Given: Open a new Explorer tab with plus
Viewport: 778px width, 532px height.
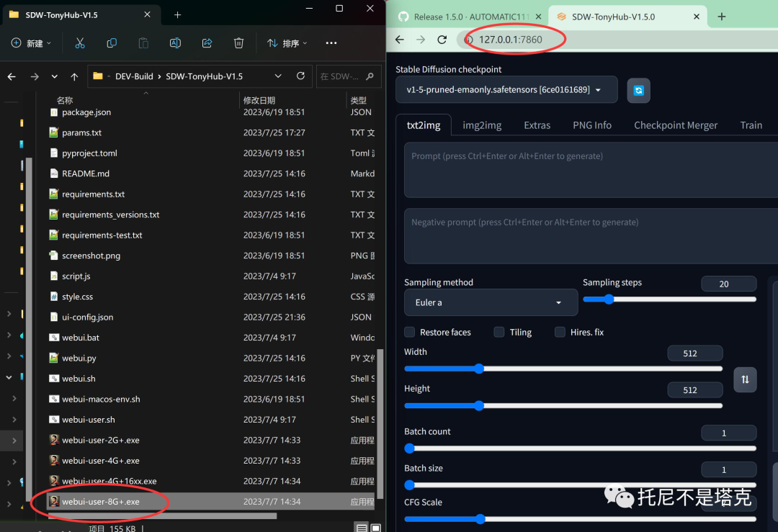Looking at the screenshot, I should tap(177, 15).
